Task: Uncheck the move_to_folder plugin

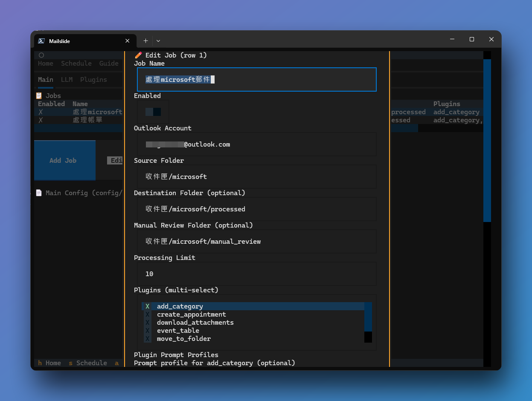Action: [x=184, y=338]
